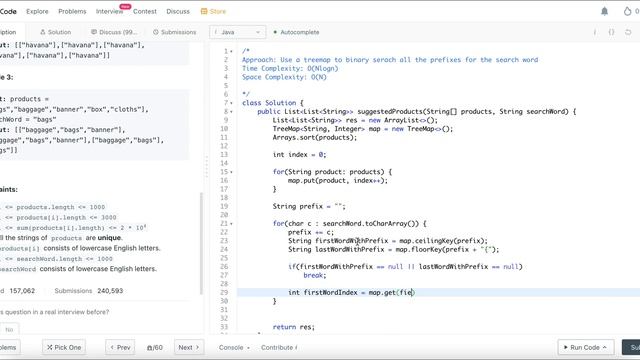
Task: Click the No answer button
Action: [9, 329]
